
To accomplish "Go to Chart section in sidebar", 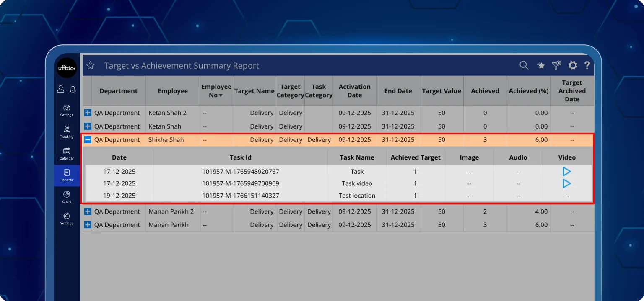I will [x=67, y=196].
